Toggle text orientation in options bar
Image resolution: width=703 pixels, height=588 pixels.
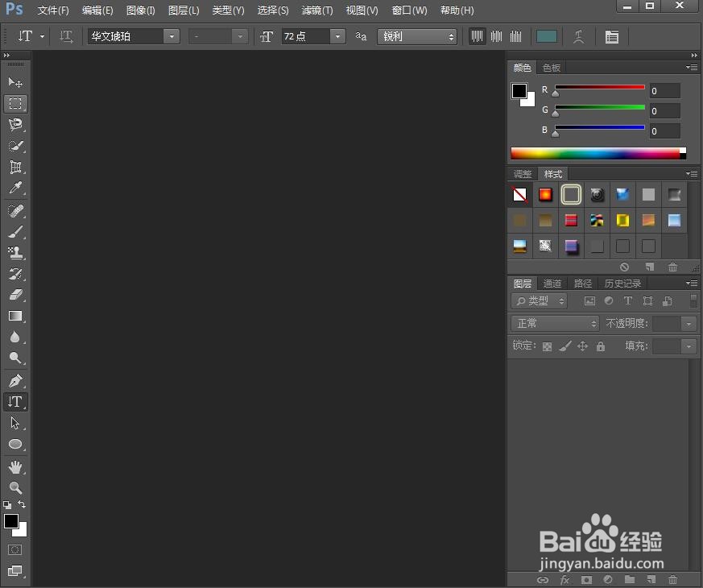click(66, 36)
